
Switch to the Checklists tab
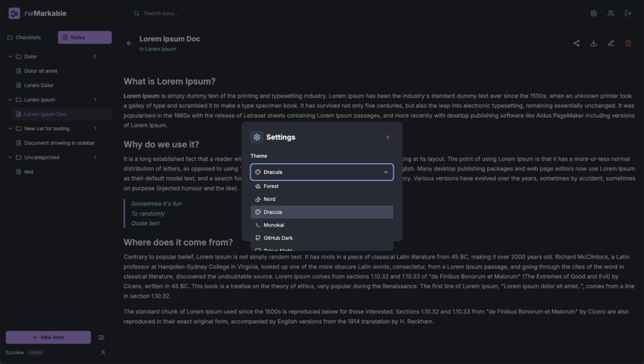(25, 38)
